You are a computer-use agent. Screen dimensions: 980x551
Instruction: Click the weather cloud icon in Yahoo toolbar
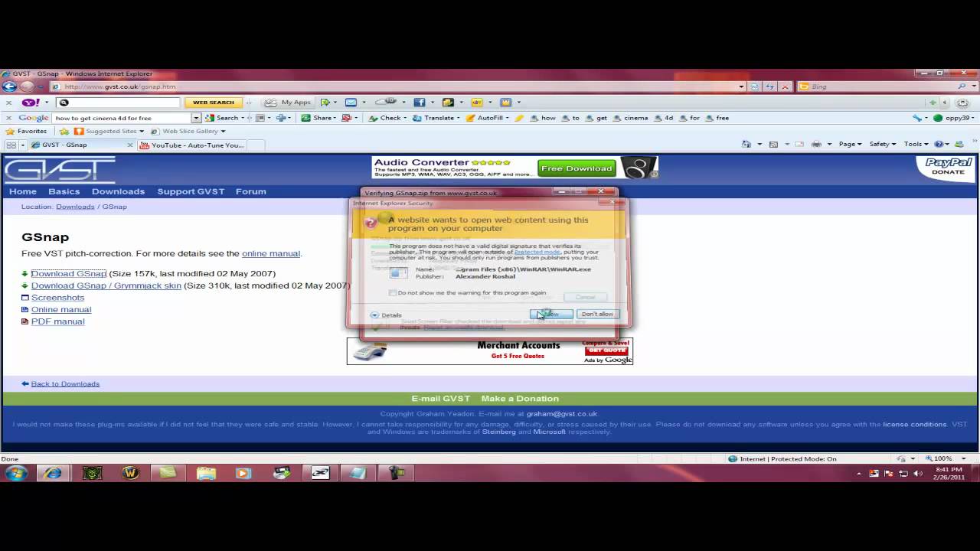point(386,102)
